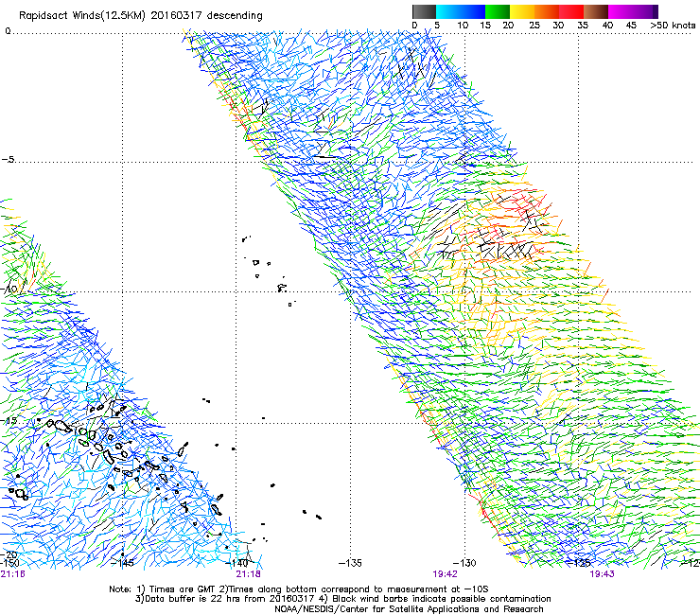Click the '45' label under the color bar
Image resolution: width=700 pixels, height=615 pixels.
(631, 26)
